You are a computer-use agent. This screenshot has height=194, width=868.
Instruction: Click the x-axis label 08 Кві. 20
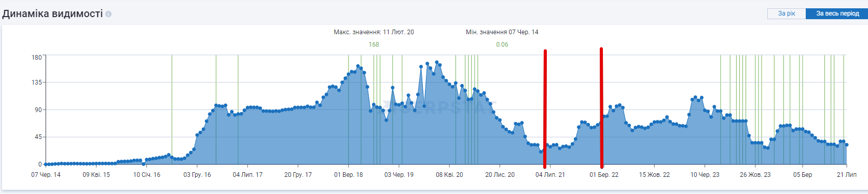pos(449,175)
